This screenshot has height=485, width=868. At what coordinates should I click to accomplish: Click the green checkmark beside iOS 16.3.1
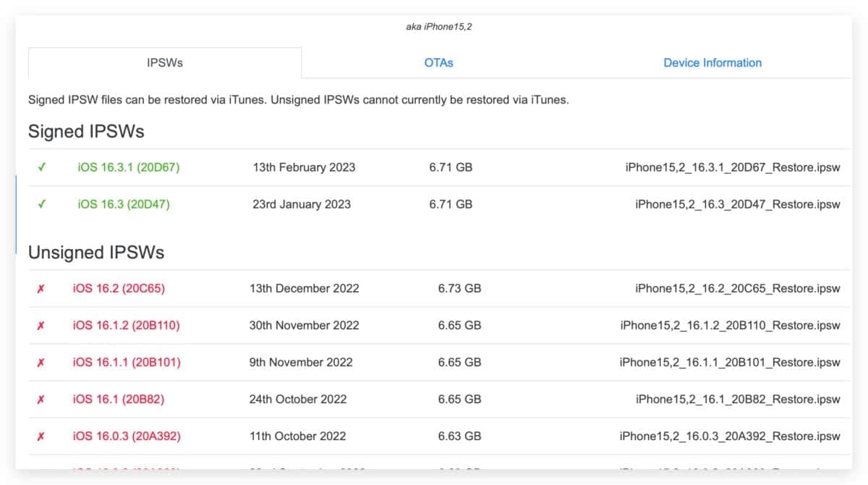[42, 167]
